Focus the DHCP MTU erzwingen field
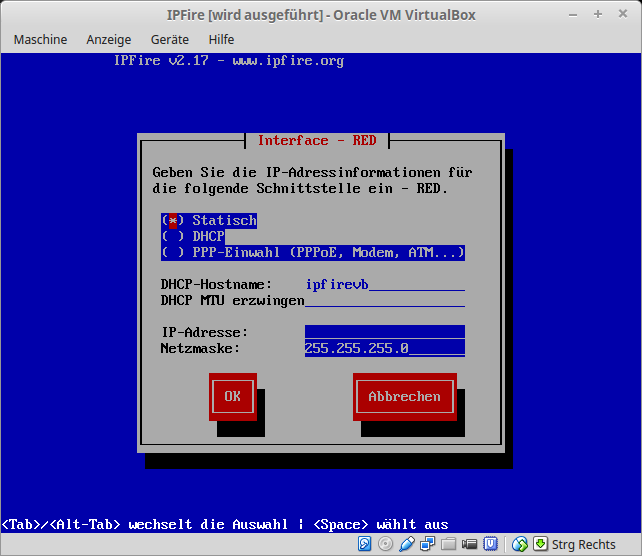 click(x=385, y=301)
